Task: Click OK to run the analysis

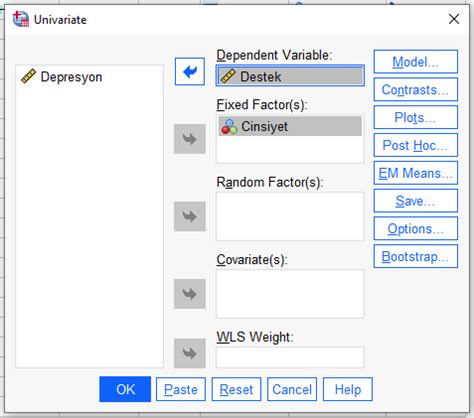Action: coord(125,389)
